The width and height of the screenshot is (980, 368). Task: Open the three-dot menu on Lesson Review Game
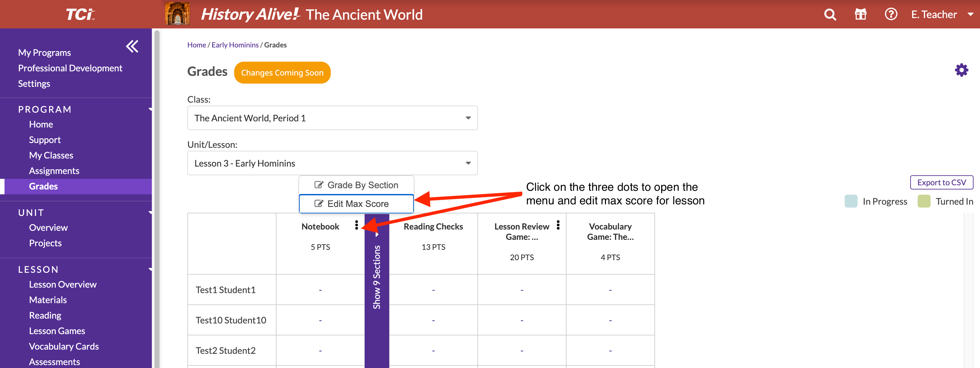point(558,225)
